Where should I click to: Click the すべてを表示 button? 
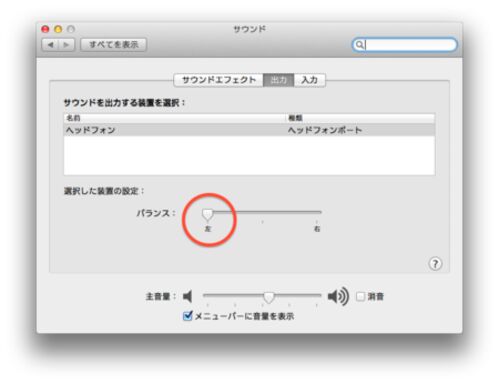coord(113,45)
